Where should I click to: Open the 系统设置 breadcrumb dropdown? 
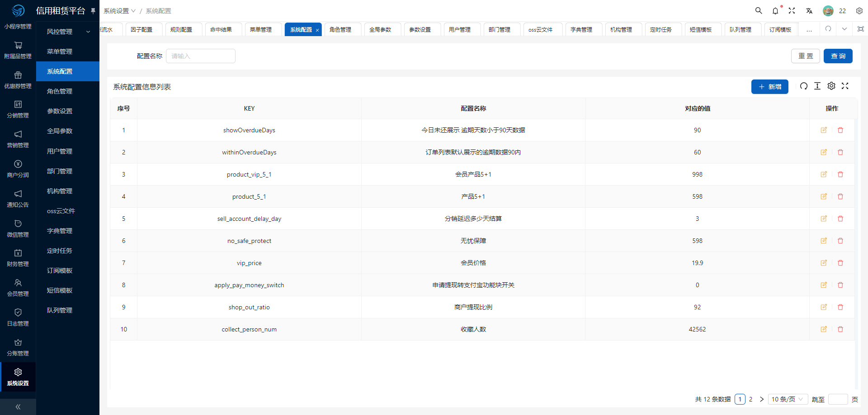point(119,11)
